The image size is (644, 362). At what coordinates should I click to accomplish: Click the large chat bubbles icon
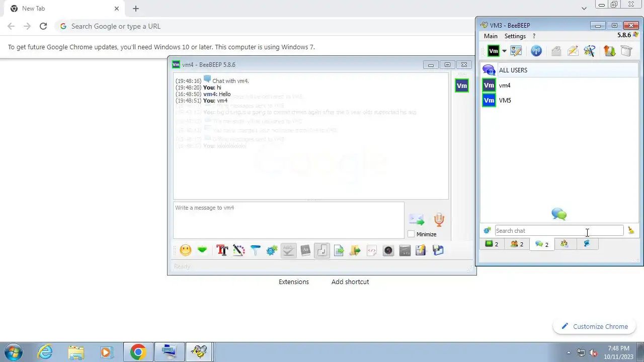pyautogui.click(x=559, y=214)
